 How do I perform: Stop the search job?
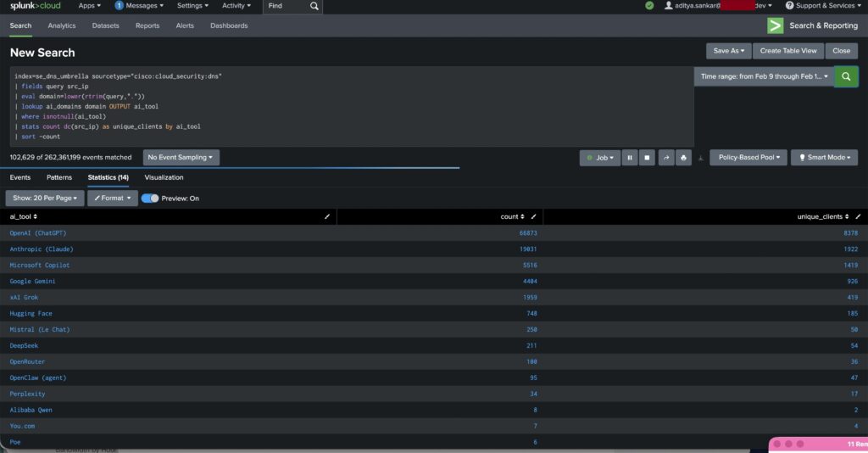648,158
